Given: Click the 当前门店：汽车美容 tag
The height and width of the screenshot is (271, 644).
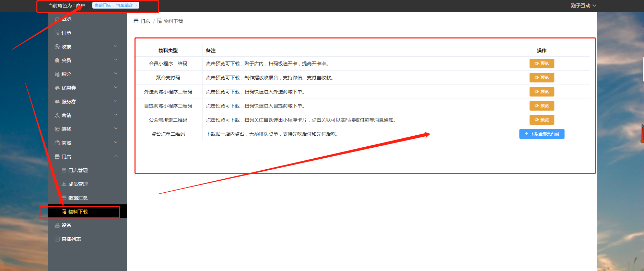Looking at the screenshot, I should (x=116, y=5).
